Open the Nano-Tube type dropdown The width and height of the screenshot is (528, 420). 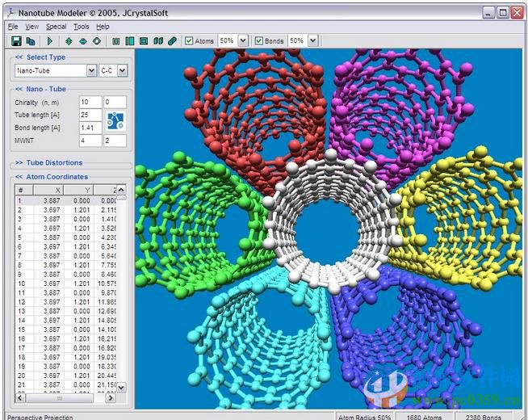(91, 71)
